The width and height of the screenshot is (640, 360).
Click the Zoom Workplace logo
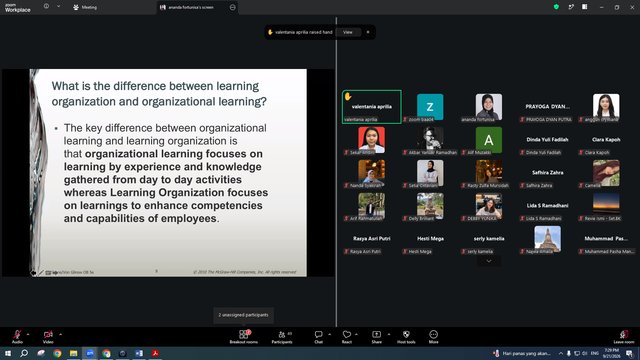tap(18, 8)
